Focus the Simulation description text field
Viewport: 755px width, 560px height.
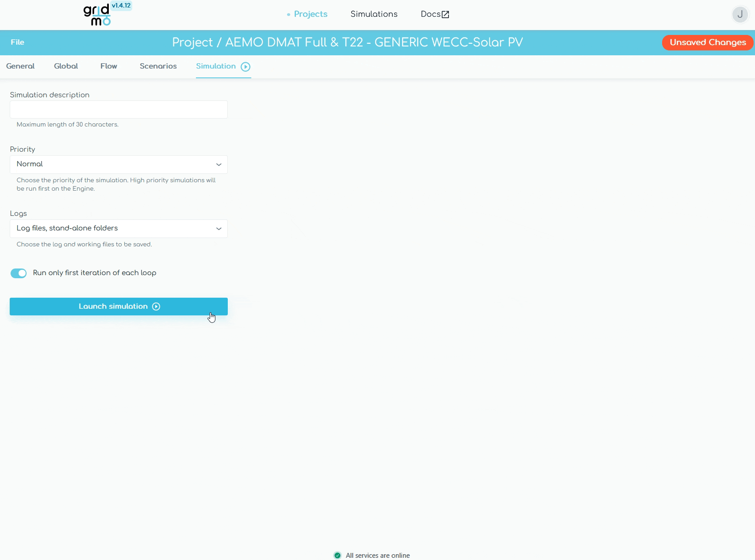[119, 110]
